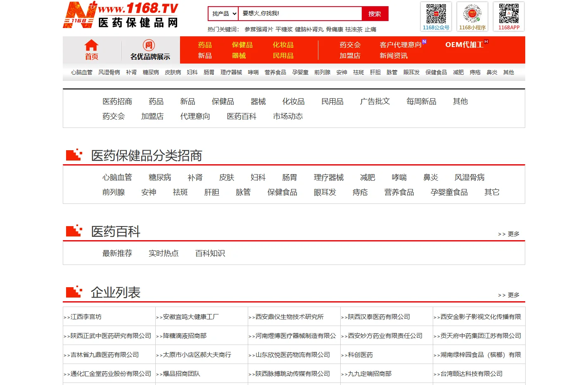Open company 九九定喘招商部
The width and height of the screenshot is (588, 385).
pos(370,373)
